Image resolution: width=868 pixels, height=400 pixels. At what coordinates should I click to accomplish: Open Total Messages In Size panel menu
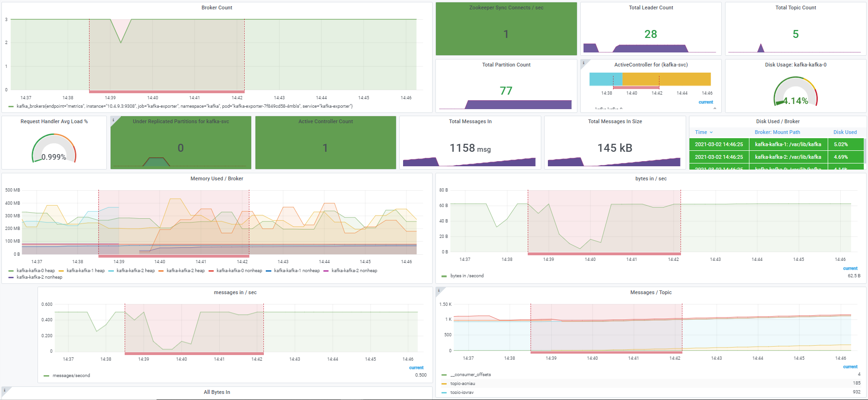click(x=615, y=121)
